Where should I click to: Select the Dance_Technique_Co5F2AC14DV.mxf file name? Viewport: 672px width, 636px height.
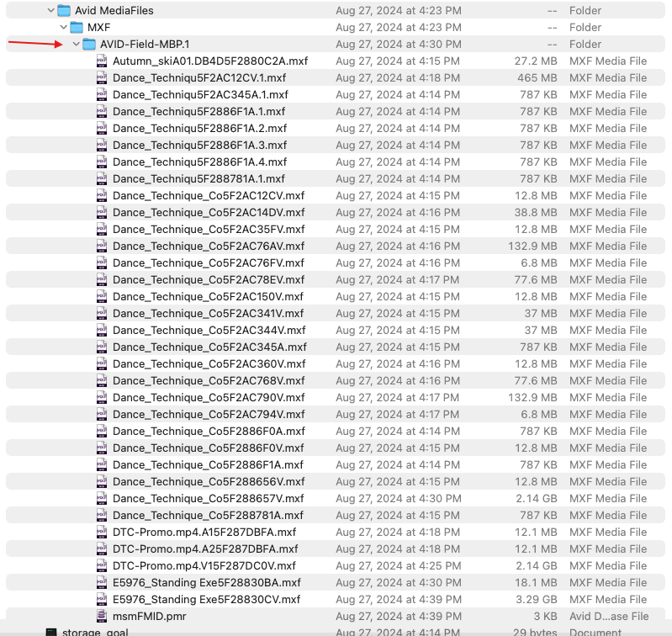tap(209, 213)
